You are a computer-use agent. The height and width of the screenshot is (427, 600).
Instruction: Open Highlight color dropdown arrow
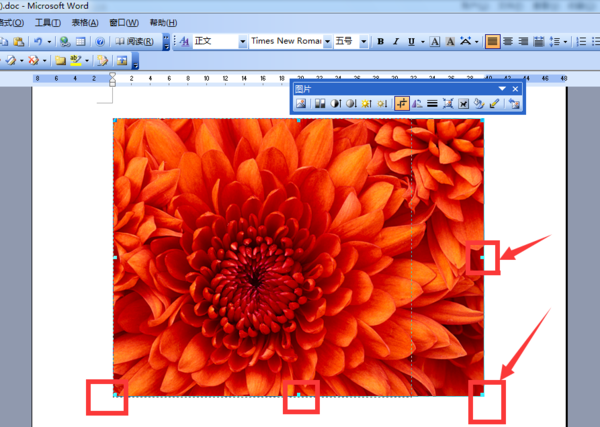[x=87, y=61]
